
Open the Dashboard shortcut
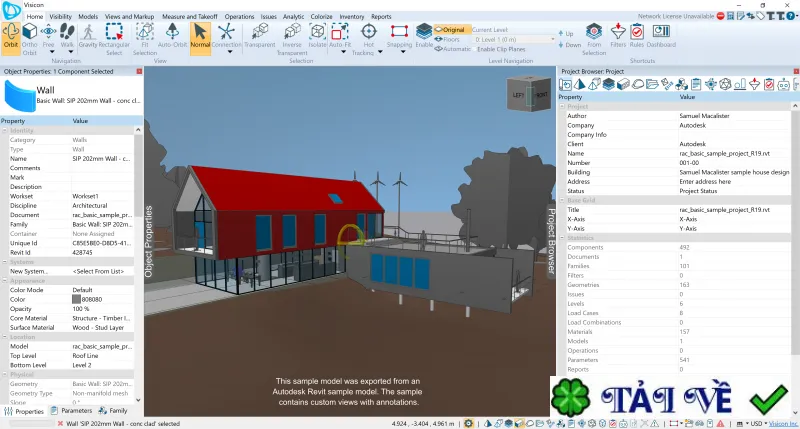[x=661, y=36]
